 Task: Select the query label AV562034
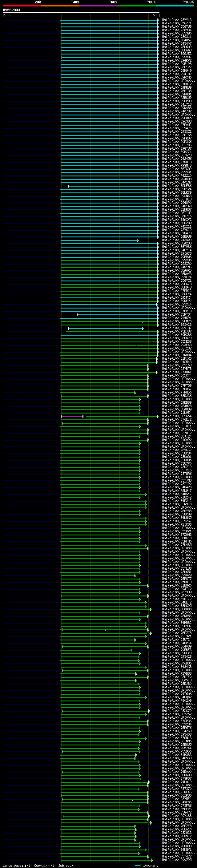pyautogui.click(x=11, y=10)
